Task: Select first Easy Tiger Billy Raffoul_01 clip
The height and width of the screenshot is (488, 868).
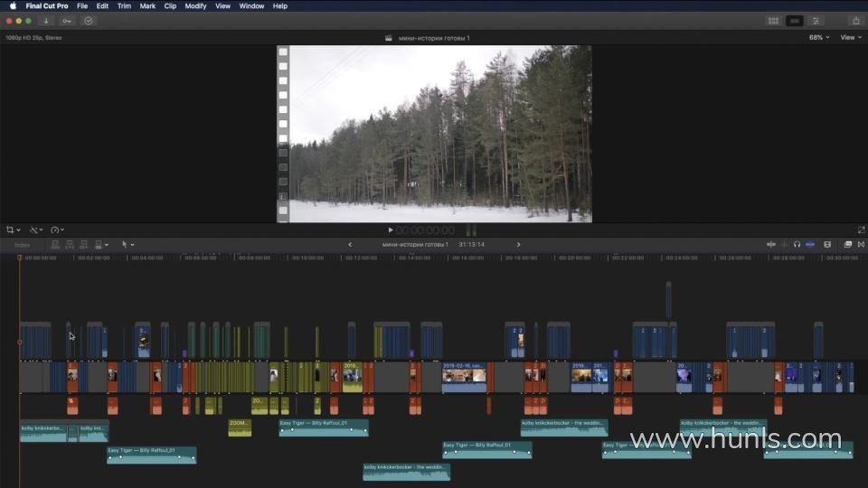Action: pyautogui.click(x=151, y=455)
